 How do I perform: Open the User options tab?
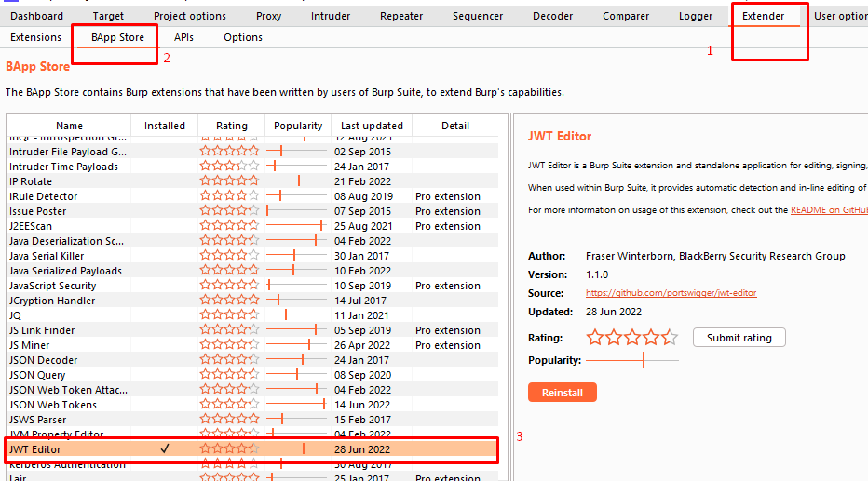tap(840, 16)
